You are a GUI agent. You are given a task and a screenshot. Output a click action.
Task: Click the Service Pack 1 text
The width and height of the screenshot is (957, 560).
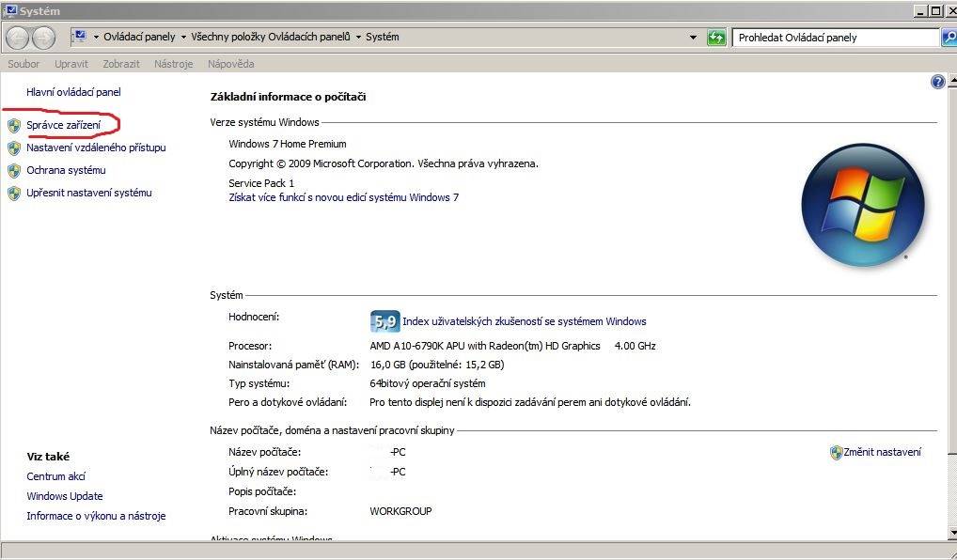click(261, 183)
